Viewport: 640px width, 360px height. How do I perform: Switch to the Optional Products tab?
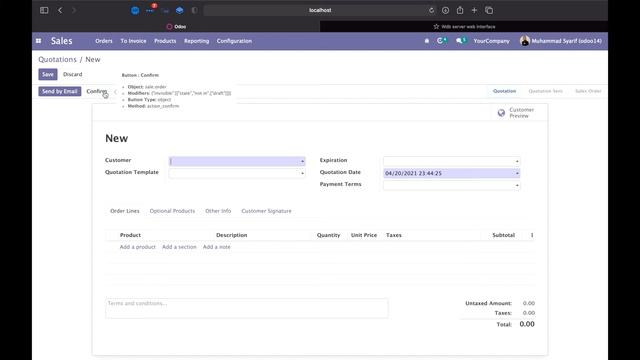coord(172,211)
